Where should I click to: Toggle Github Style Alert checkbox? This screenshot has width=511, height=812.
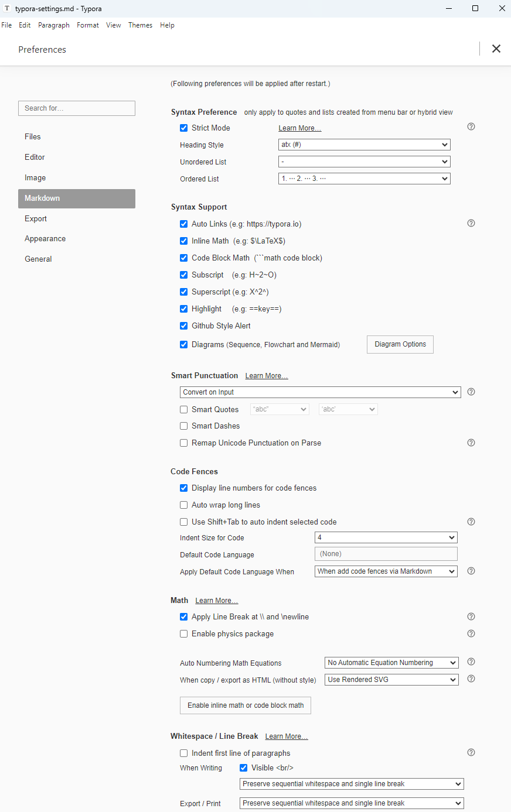click(183, 326)
